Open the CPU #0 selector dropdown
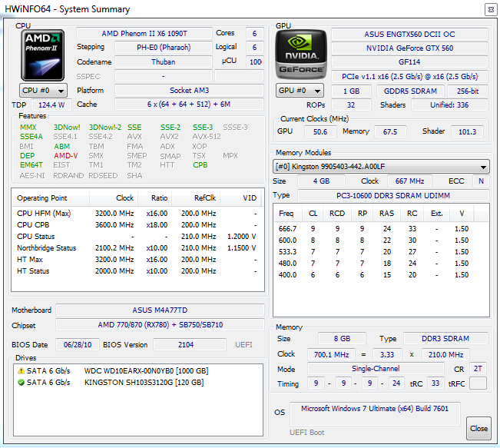This screenshot has width=500, height=448. [x=43, y=91]
